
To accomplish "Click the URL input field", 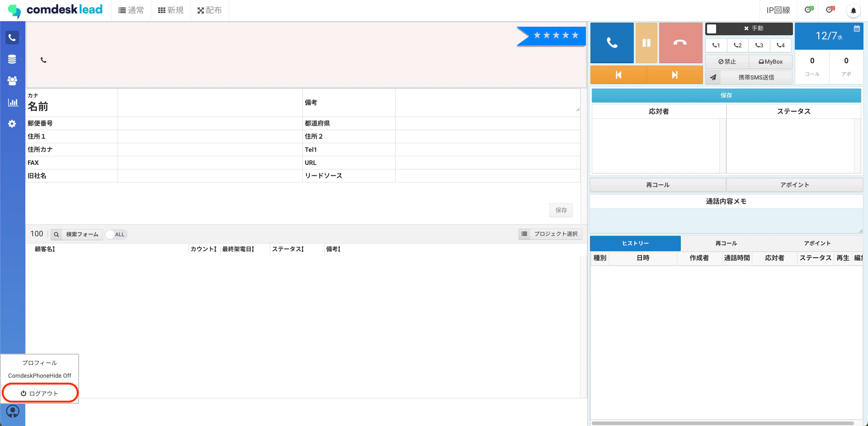I will (487, 163).
